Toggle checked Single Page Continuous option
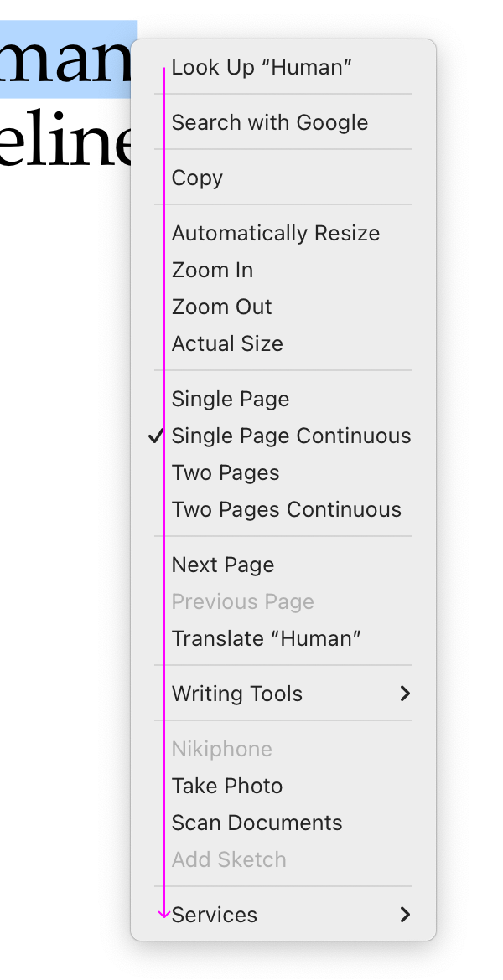 [291, 436]
